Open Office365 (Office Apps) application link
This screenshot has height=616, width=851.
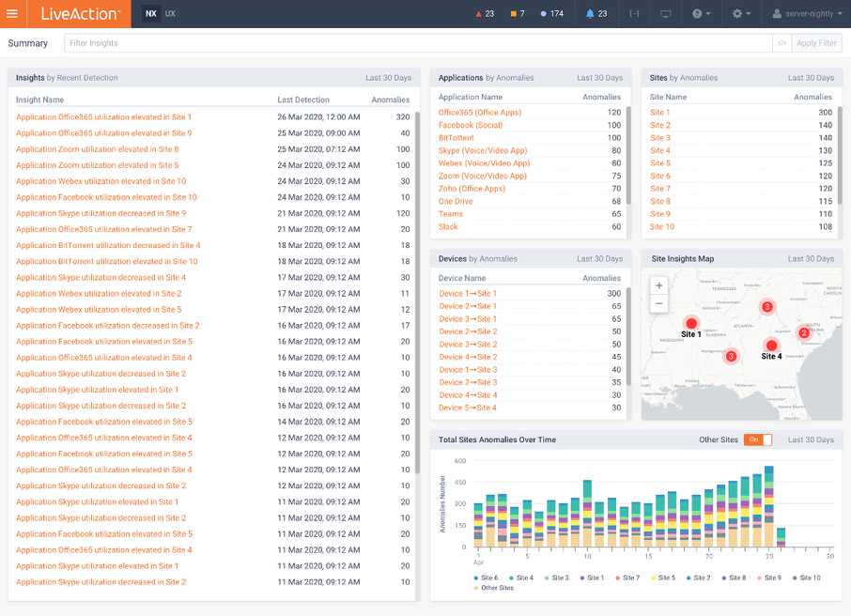click(480, 113)
